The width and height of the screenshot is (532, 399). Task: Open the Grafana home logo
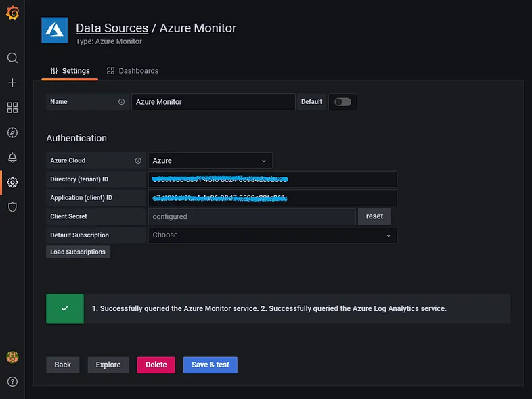click(13, 13)
